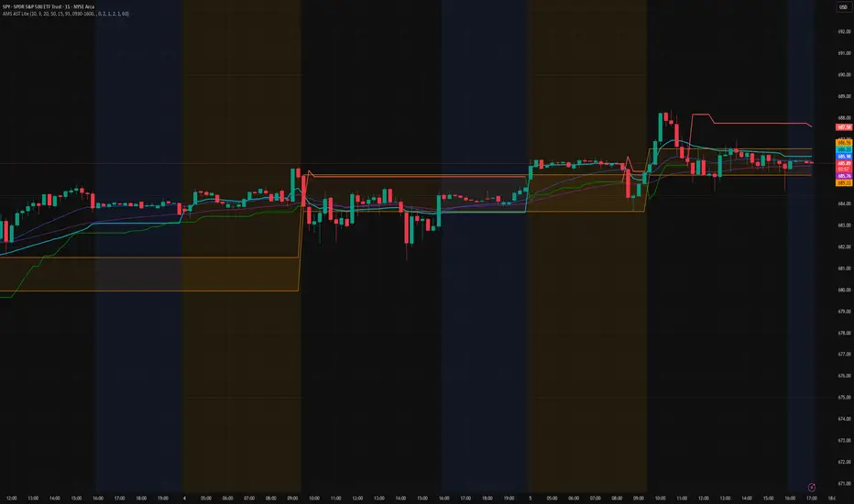Screen dimensions: 854x504
Task: Click the bottom orange 685.33 price label
Action: (844, 183)
